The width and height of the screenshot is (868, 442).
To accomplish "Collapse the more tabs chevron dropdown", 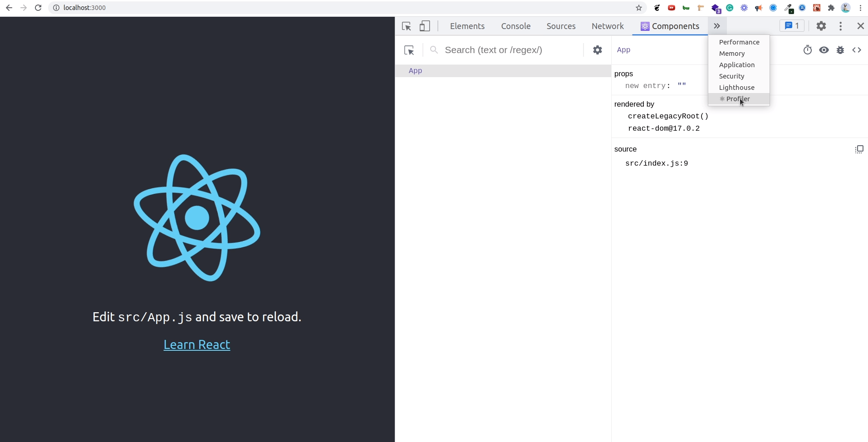I will pos(717,26).
